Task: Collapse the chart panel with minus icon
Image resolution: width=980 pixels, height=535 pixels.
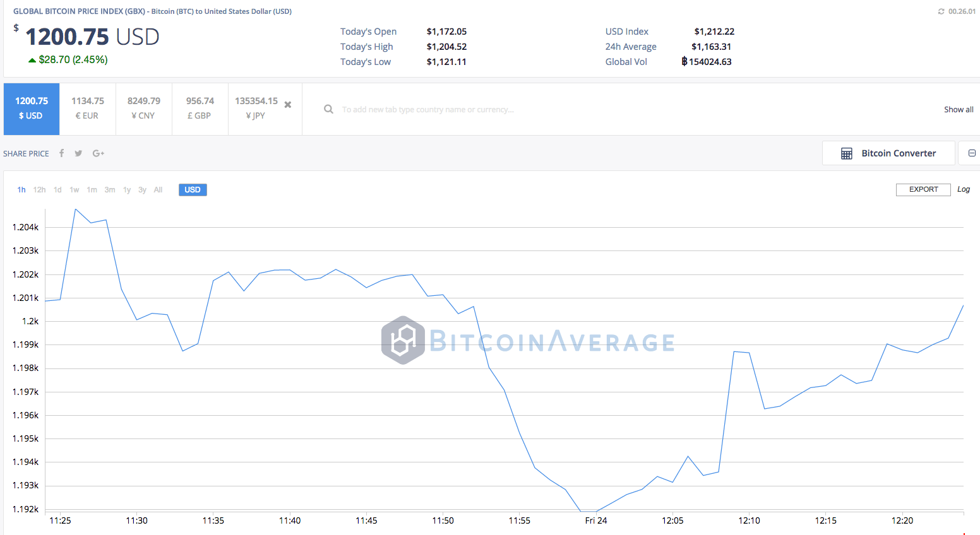Action: click(x=973, y=153)
